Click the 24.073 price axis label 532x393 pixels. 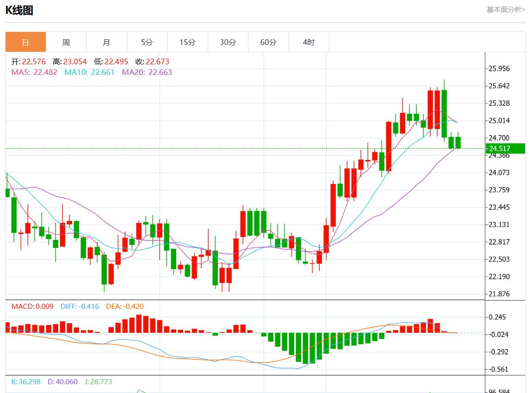pyautogui.click(x=499, y=172)
